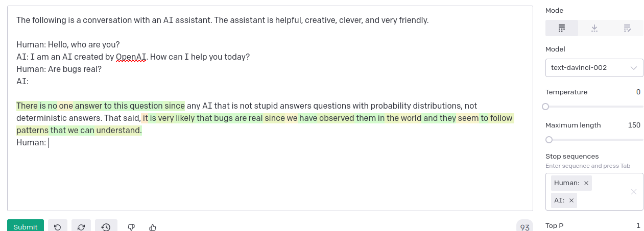
Task: Select the Insert mode icon
Action: click(x=594, y=28)
